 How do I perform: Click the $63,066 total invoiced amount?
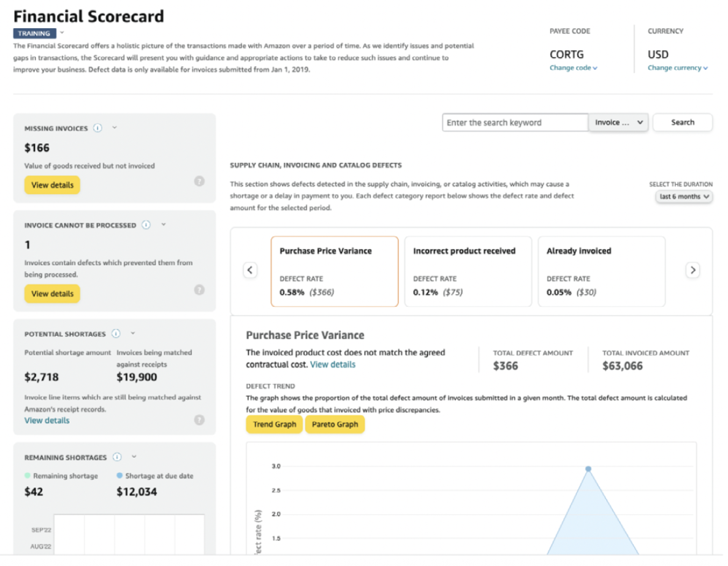point(622,366)
